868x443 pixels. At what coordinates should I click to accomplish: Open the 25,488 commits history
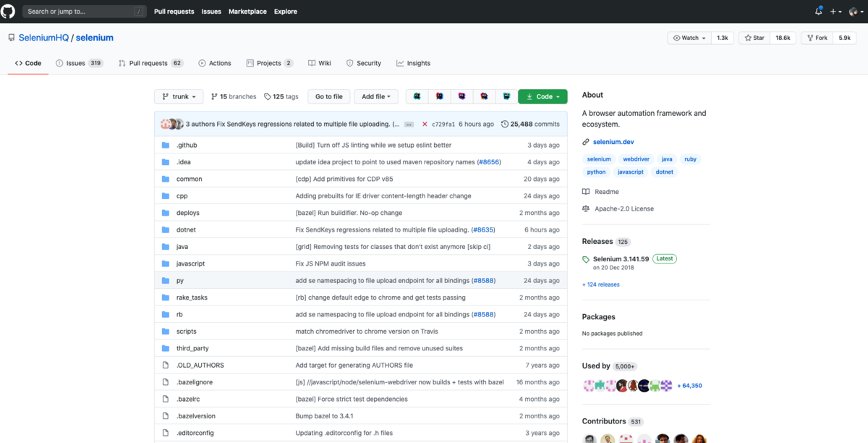[530, 125]
